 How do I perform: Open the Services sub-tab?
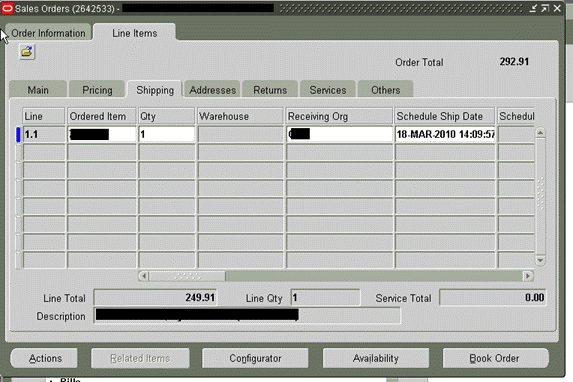point(328,90)
